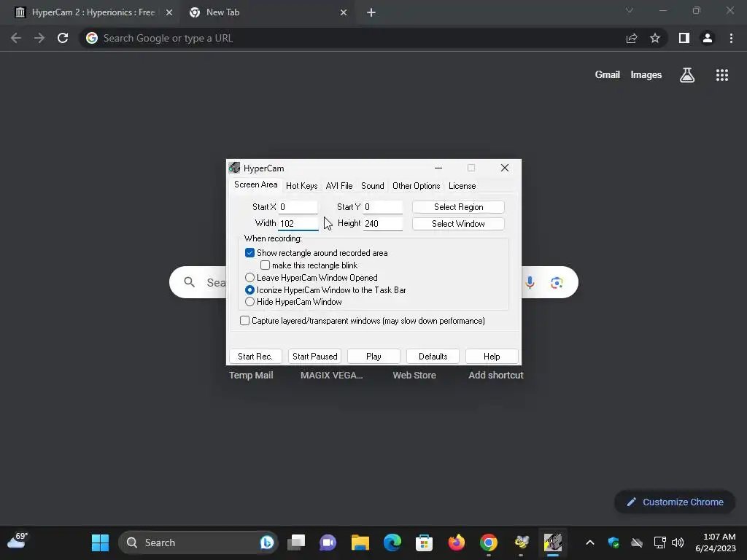Open the License tab
The image size is (747, 560).
pyautogui.click(x=462, y=186)
